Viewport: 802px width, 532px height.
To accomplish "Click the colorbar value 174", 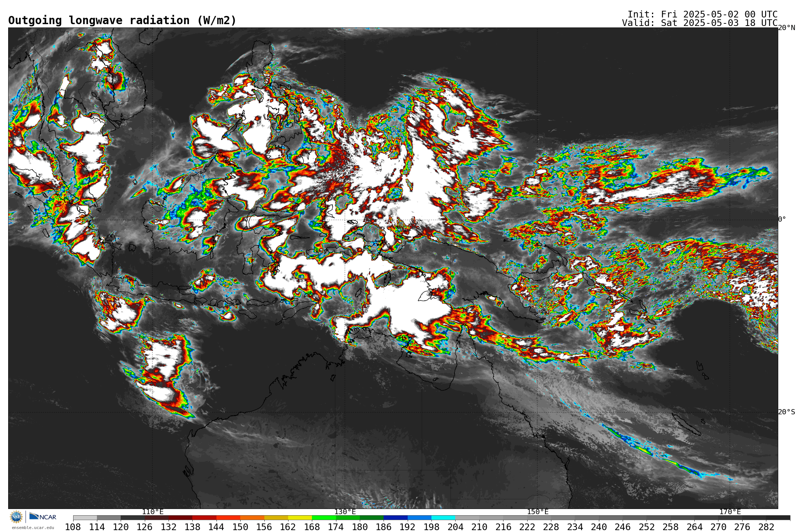I will pyautogui.click(x=336, y=527).
